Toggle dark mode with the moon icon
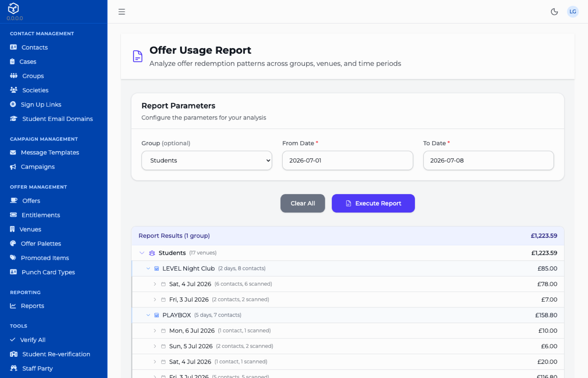The width and height of the screenshot is (588, 378). click(x=554, y=12)
